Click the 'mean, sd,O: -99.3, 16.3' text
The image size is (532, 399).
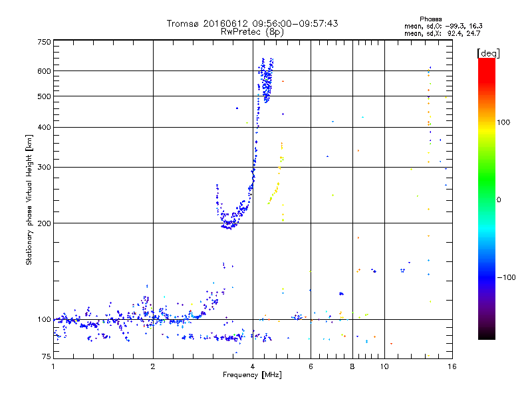point(443,26)
